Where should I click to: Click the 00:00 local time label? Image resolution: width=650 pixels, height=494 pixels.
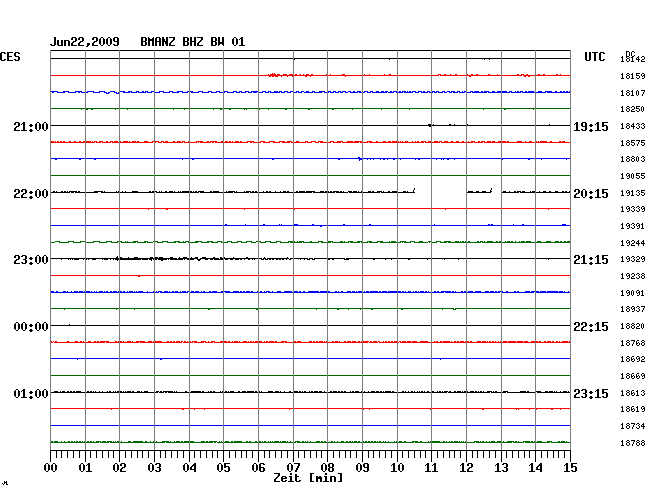tap(31, 327)
